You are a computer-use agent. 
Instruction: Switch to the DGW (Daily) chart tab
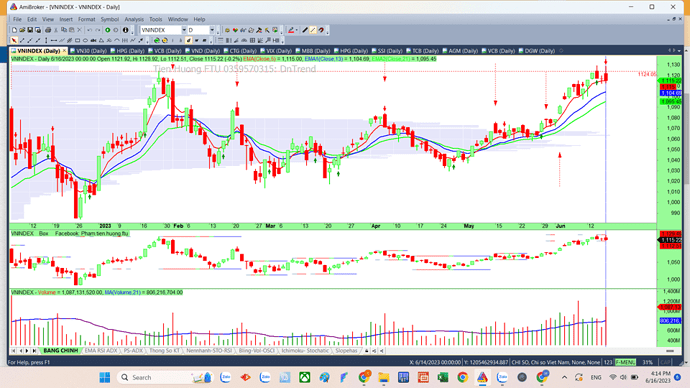pos(537,51)
